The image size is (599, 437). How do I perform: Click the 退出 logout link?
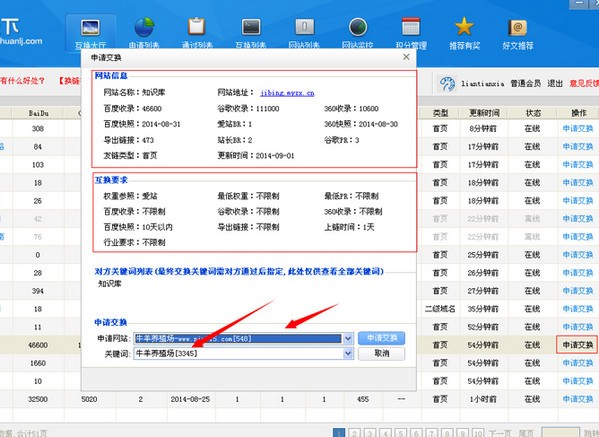coord(555,83)
